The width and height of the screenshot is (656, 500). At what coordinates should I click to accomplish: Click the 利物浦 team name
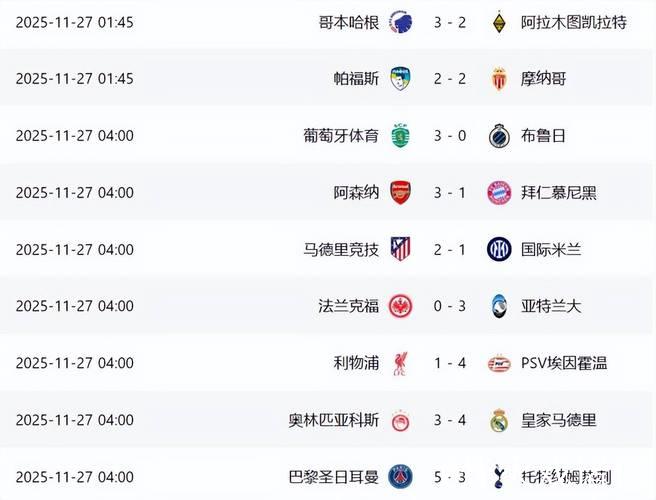tap(356, 363)
